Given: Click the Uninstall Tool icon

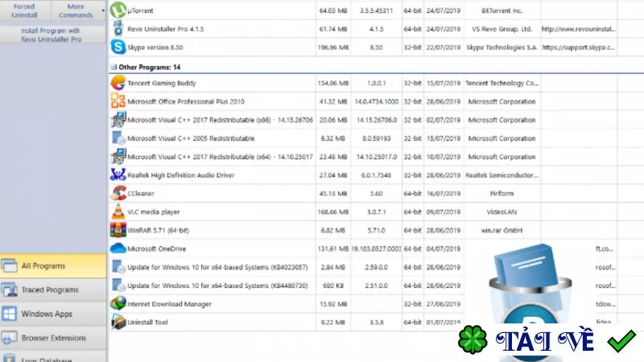Looking at the screenshot, I should (118, 322).
